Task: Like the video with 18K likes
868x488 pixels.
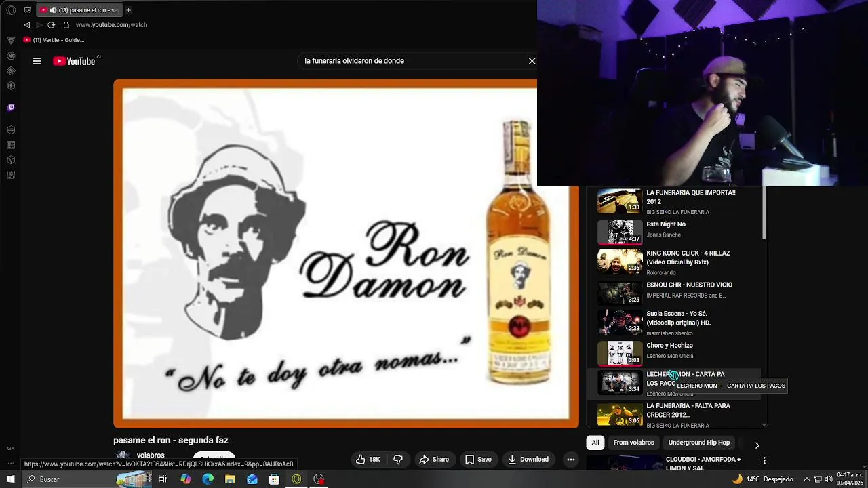Action: click(368, 460)
